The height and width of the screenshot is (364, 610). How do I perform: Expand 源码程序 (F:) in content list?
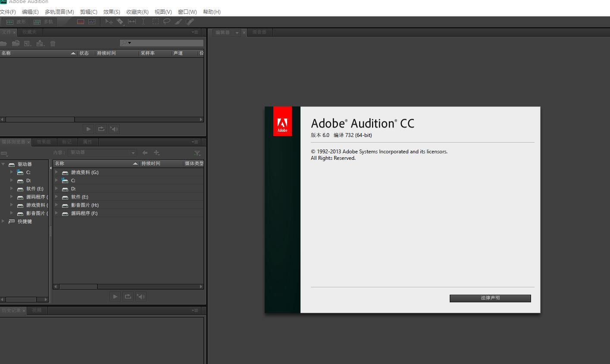point(56,213)
